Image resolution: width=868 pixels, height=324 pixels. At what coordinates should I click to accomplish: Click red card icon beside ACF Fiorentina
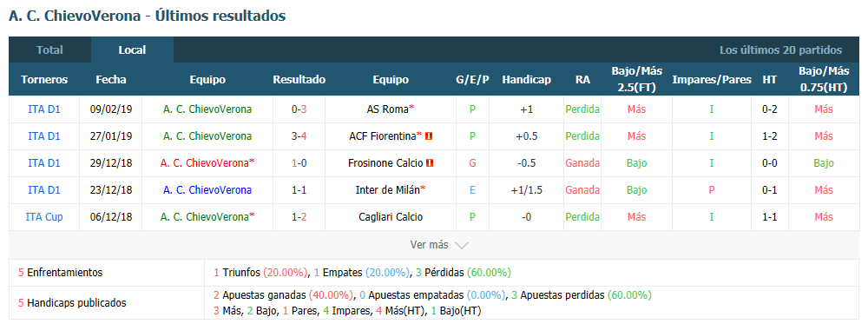429,136
